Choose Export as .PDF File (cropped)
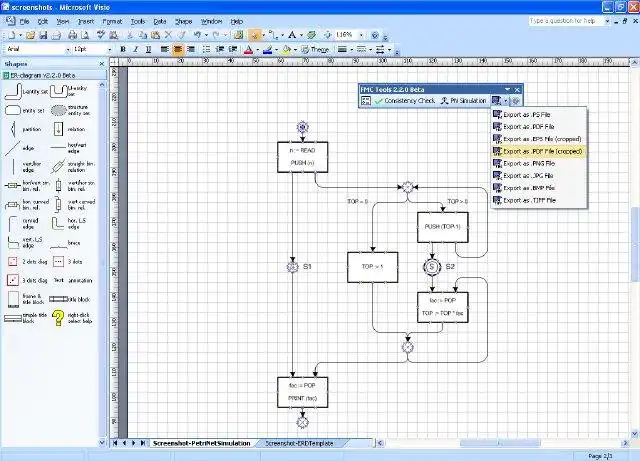Image resolution: width=640 pixels, height=461 pixels. point(539,151)
